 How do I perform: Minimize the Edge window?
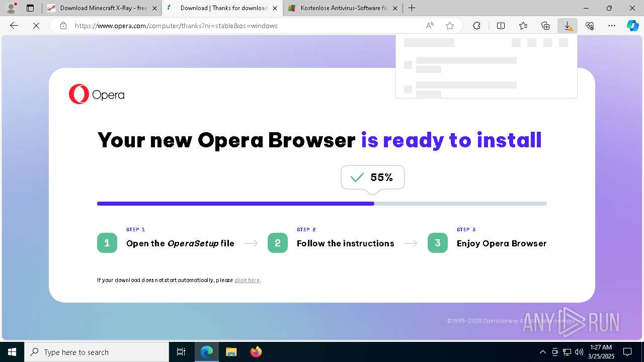click(x=586, y=8)
